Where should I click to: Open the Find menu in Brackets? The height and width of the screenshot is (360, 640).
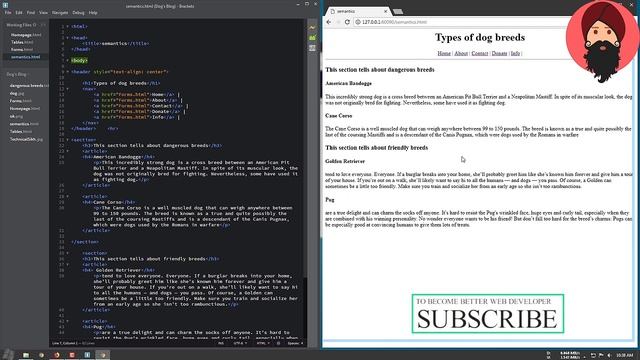point(31,13)
